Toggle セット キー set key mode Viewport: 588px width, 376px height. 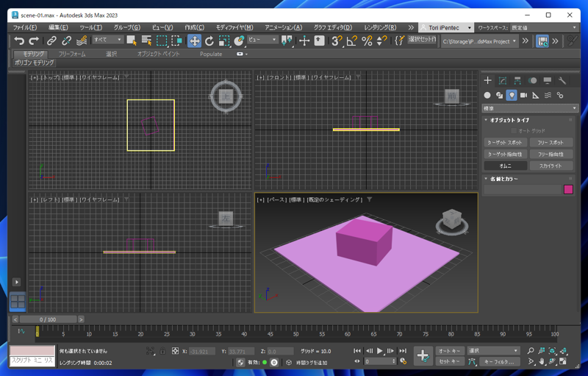(x=448, y=361)
